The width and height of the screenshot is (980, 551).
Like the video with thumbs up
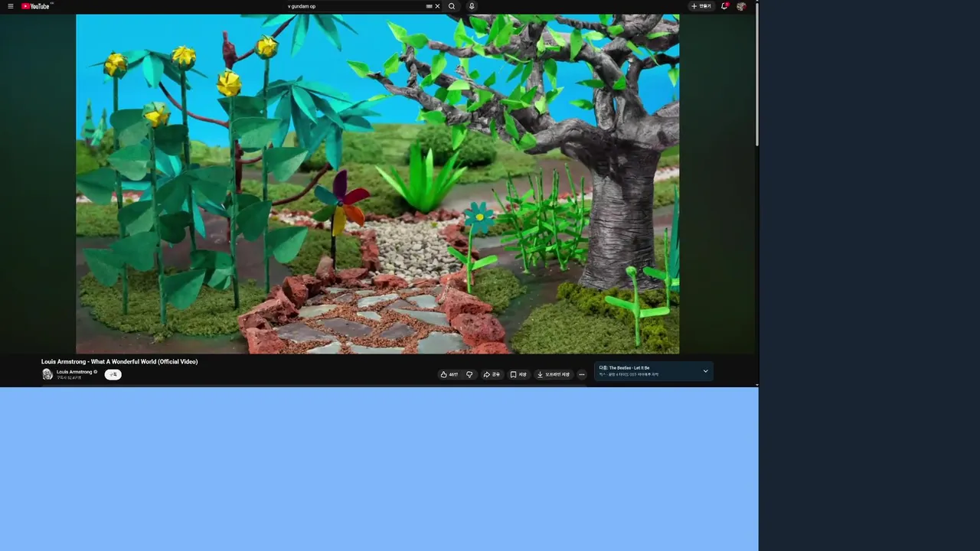pyautogui.click(x=449, y=374)
